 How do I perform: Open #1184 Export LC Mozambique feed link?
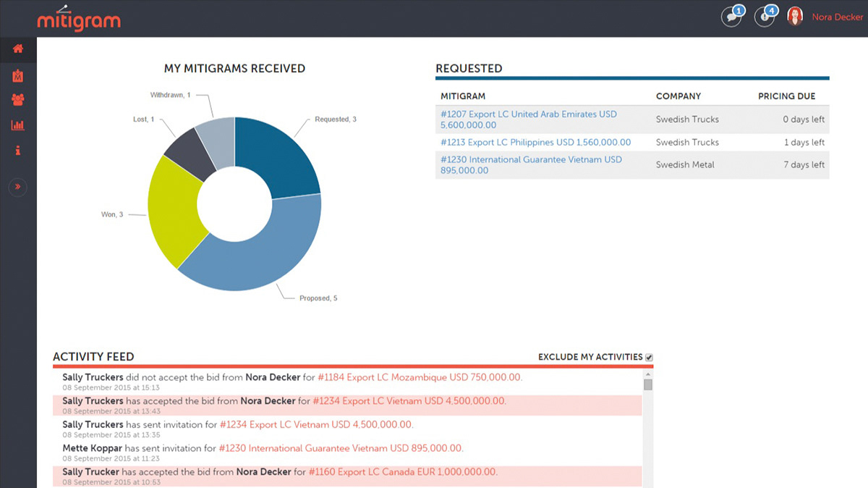pos(420,377)
